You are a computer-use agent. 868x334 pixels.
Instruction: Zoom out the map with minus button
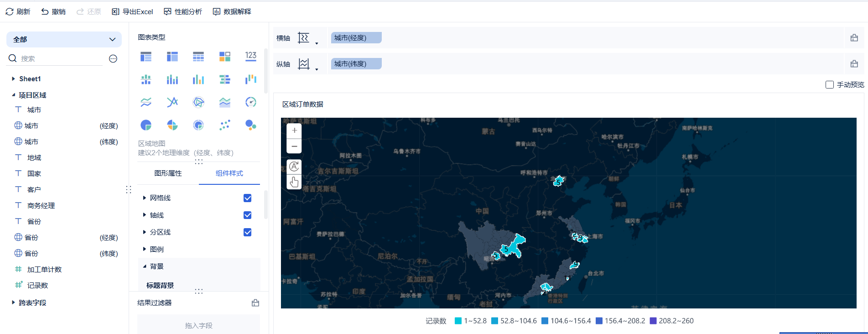[x=294, y=146]
